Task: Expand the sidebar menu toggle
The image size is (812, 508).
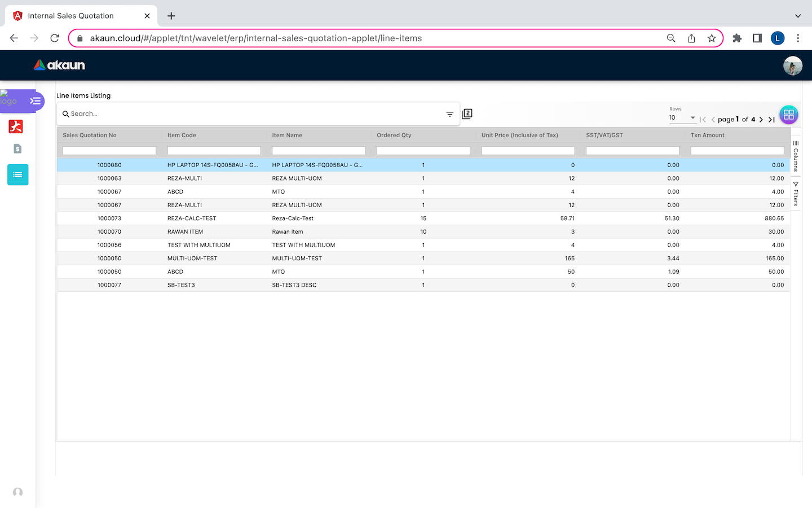Action: pyautogui.click(x=35, y=101)
